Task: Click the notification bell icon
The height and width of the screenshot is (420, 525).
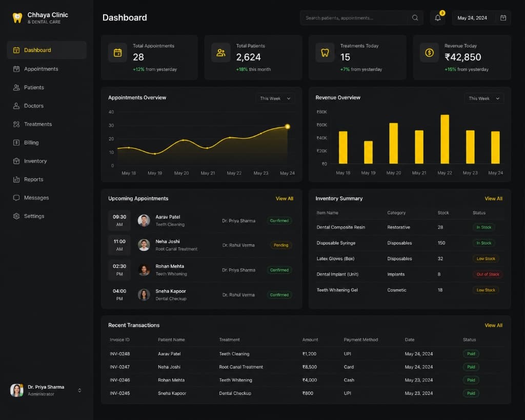Action: (x=438, y=18)
